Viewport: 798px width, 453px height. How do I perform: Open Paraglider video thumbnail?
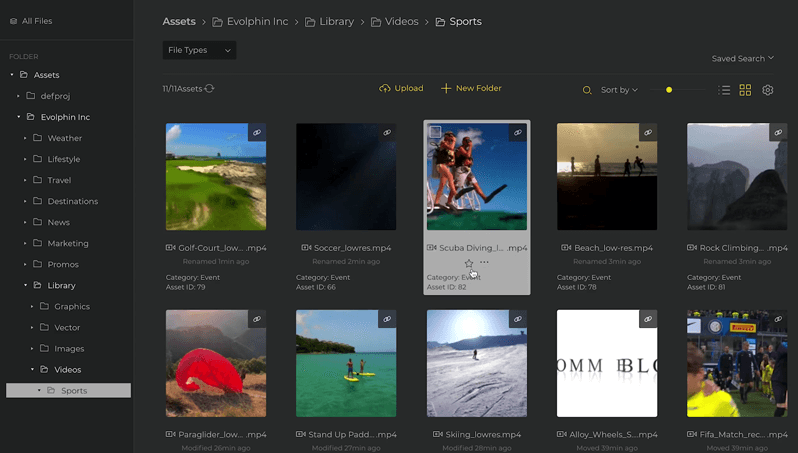tap(216, 363)
